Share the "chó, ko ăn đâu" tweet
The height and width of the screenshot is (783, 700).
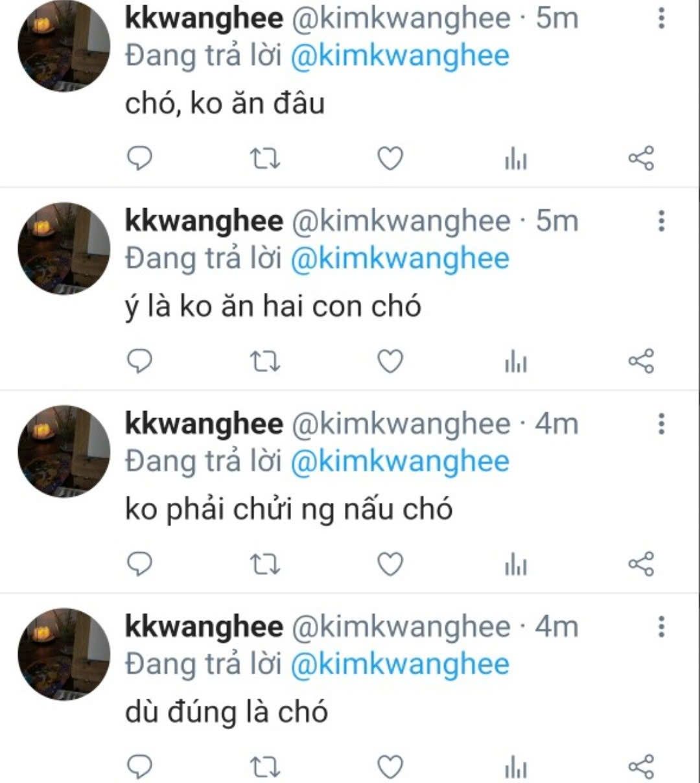click(641, 158)
